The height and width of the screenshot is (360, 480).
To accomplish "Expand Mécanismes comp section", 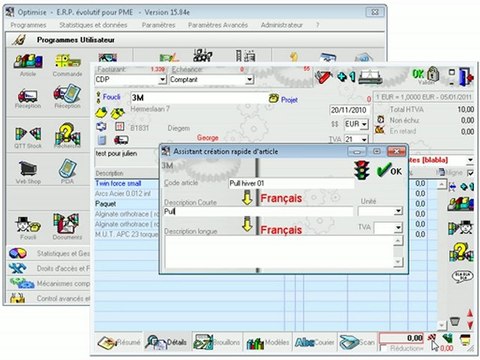I will pos(49,283).
